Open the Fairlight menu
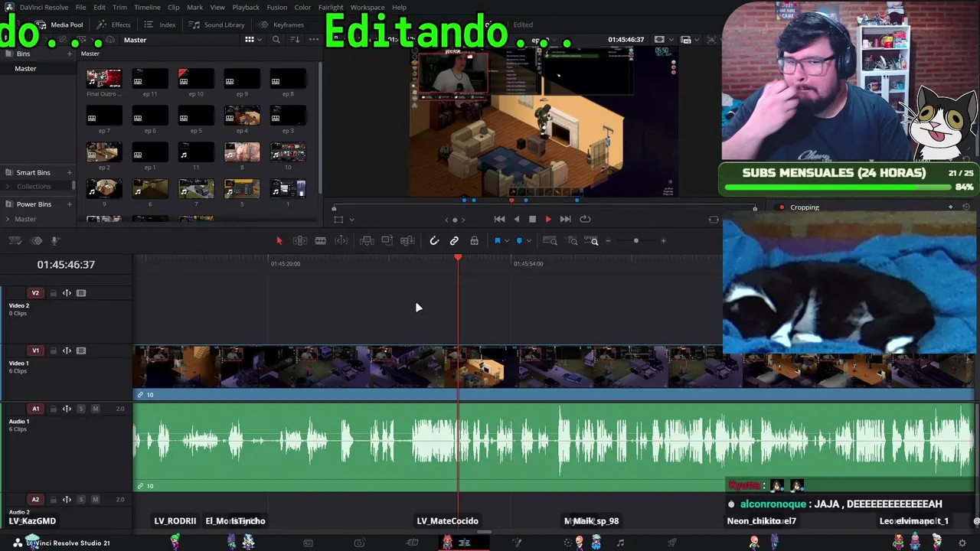This screenshot has width=980, height=551. pos(331,7)
